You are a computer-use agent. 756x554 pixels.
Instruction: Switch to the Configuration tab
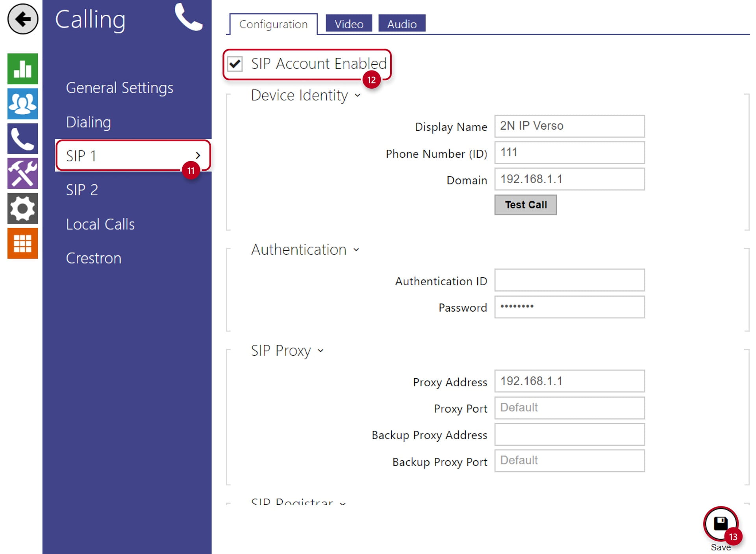[x=273, y=24]
